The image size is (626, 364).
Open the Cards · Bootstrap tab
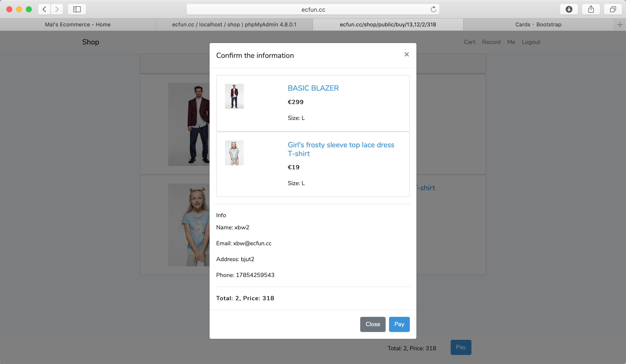pos(538,25)
